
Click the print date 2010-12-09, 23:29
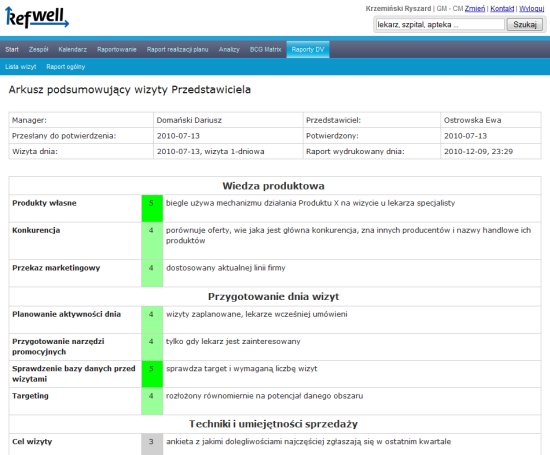[478, 152]
